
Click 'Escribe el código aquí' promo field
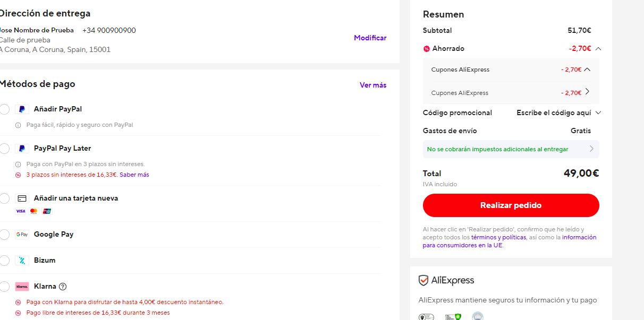pos(554,113)
